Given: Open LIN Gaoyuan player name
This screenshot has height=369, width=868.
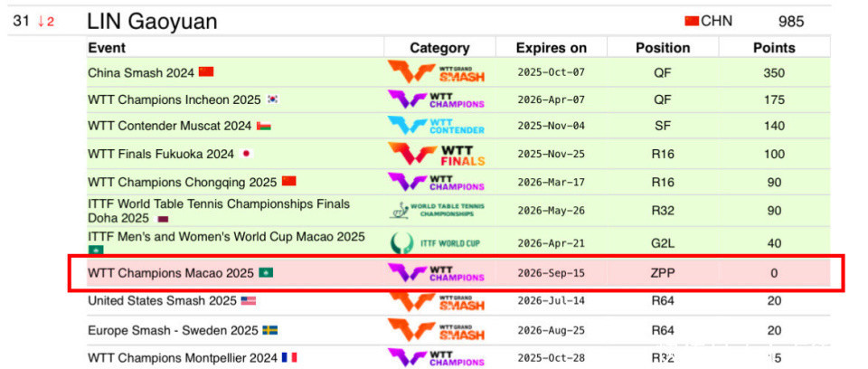Looking at the screenshot, I should pos(152,22).
